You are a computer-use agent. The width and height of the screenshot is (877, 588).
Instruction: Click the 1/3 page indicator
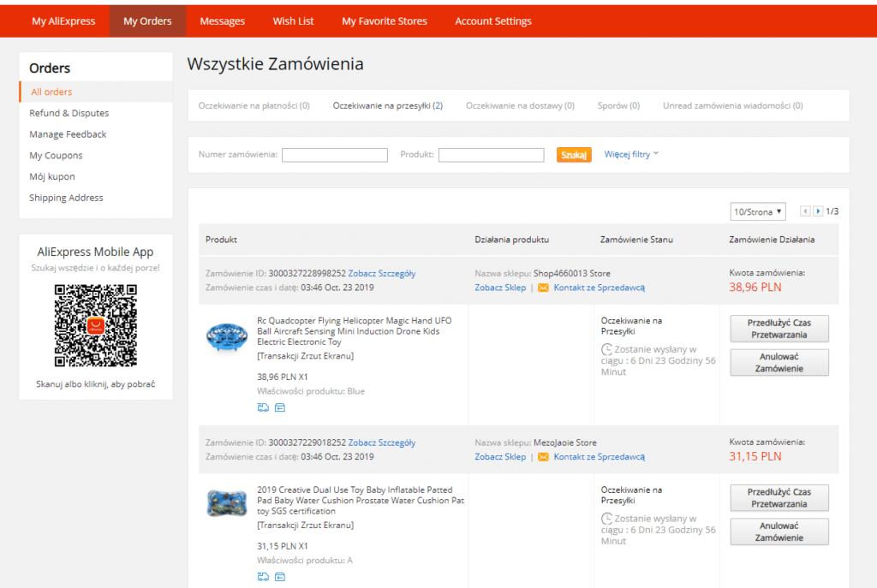point(832,211)
